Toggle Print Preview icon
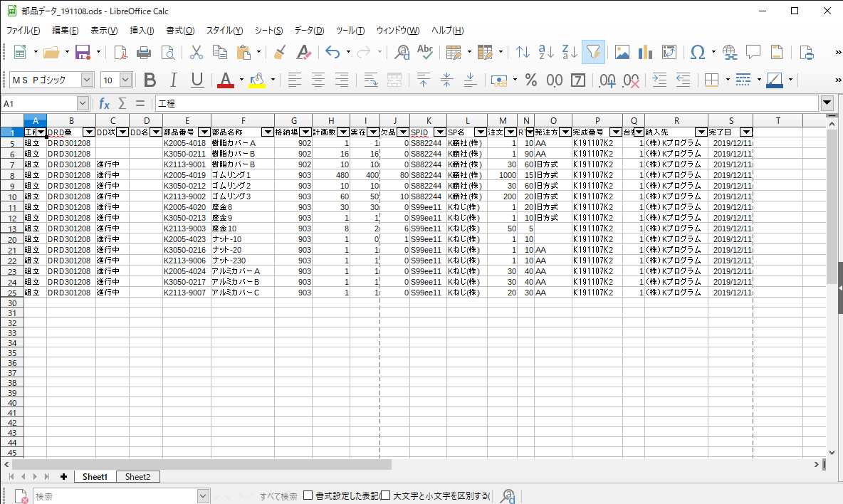Viewport: 843px width, 504px height. point(168,52)
